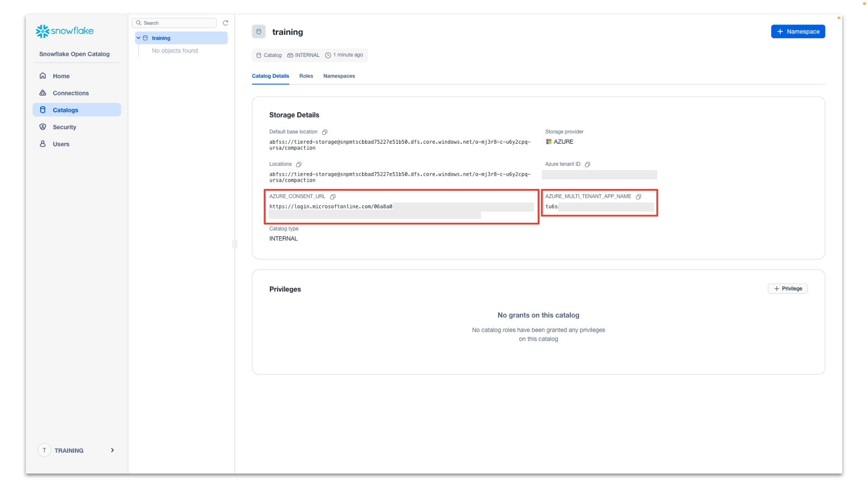Click the training catalog header icon
This screenshot has width=868, height=488.
[x=259, y=32]
